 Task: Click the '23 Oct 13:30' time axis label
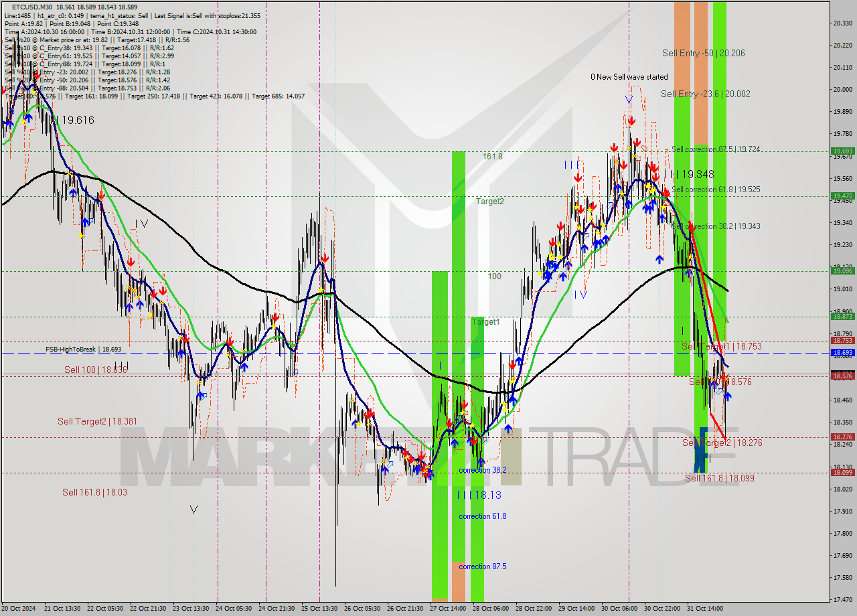point(191,609)
